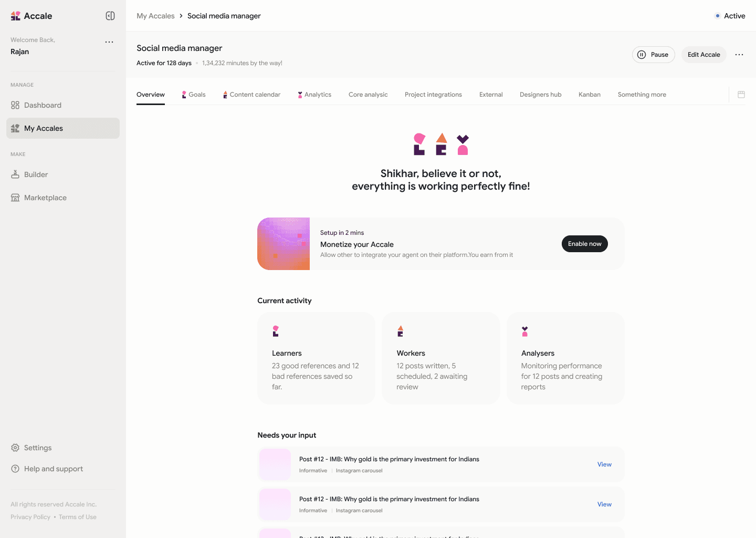Click the Terms of Use link
The height and width of the screenshot is (538, 756).
[78, 517]
